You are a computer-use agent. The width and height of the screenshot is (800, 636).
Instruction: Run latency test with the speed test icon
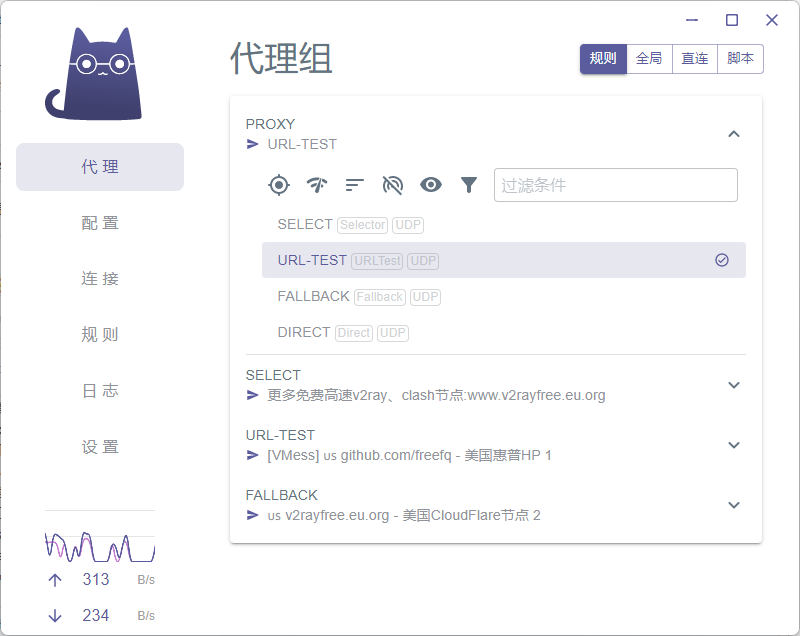click(319, 185)
